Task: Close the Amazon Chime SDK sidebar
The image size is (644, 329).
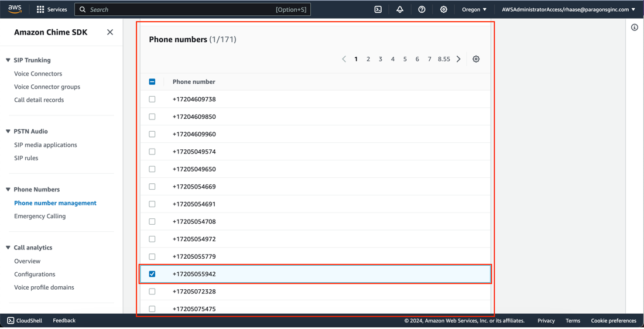Action: coord(110,32)
